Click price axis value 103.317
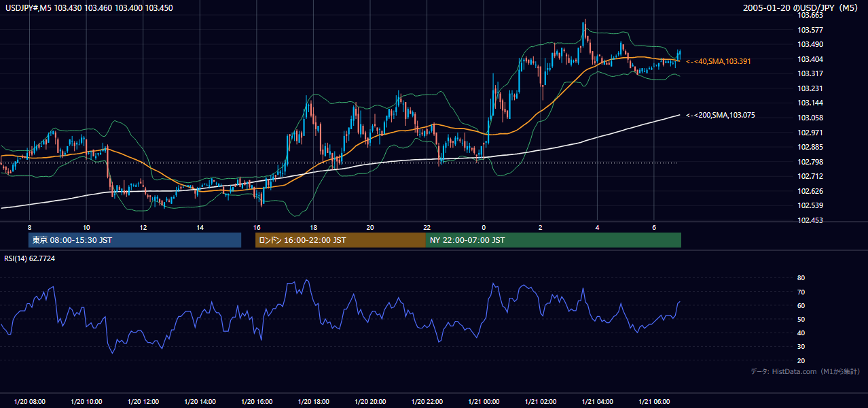Viewport: 868px width, 408px height. 810,73
